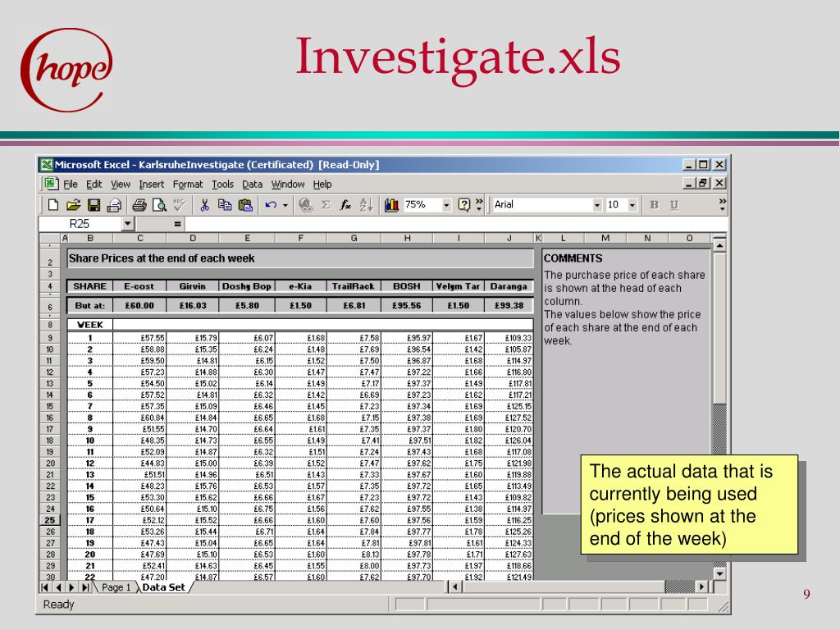Screen dimensions: 840x630
Task: Click the Copy icon
Action: pos(225,204)
